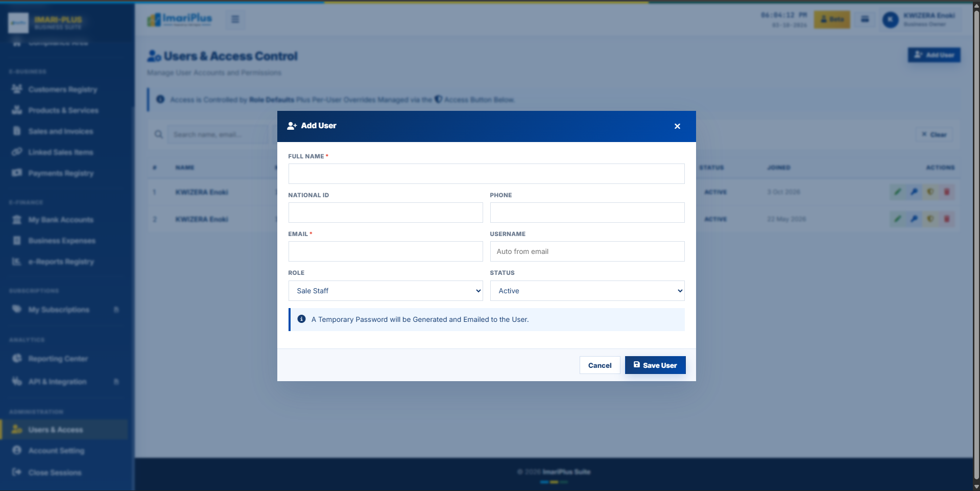Click the hamburger menu icon beside ImariPlus logo
This screenshot has width=980, height=491.
[235, 19]
